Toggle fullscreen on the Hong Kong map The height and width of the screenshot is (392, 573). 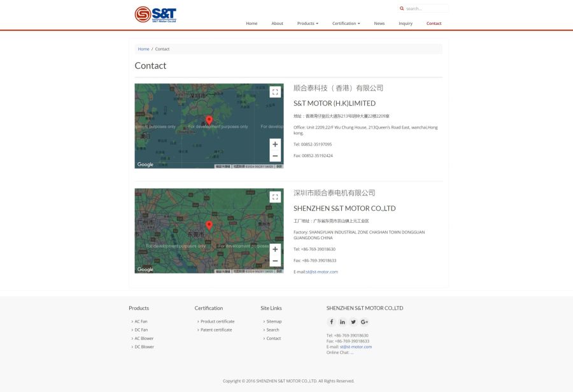point(275,92)
